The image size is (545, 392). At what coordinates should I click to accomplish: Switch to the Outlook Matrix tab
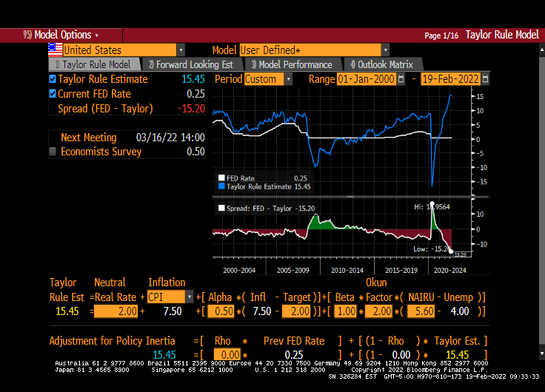pos(381,64)
